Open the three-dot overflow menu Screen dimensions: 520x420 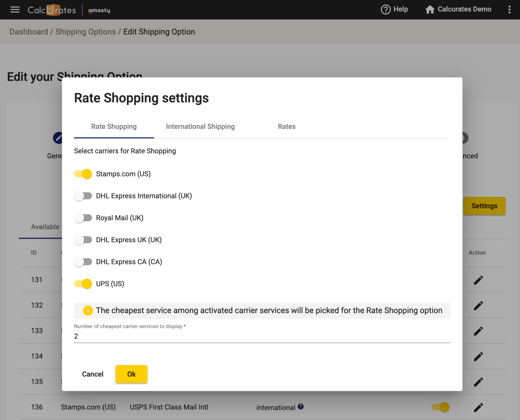click(x=509, y=10)
